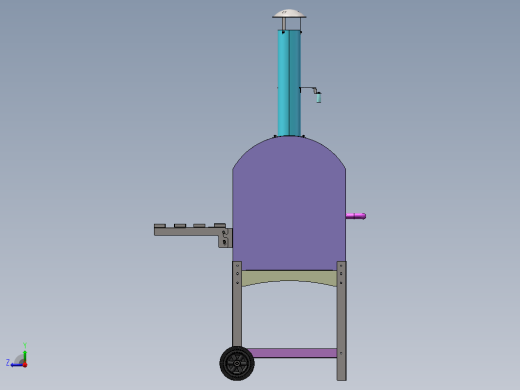Select the leftmost raised tab on shelf
The width and height of the screenshot is (520, 390).
click(160, 226)
